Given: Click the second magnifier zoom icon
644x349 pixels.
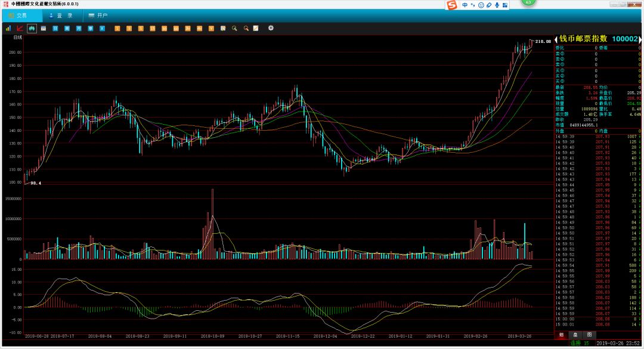Looking at the screenshot, I should (246, 29).
